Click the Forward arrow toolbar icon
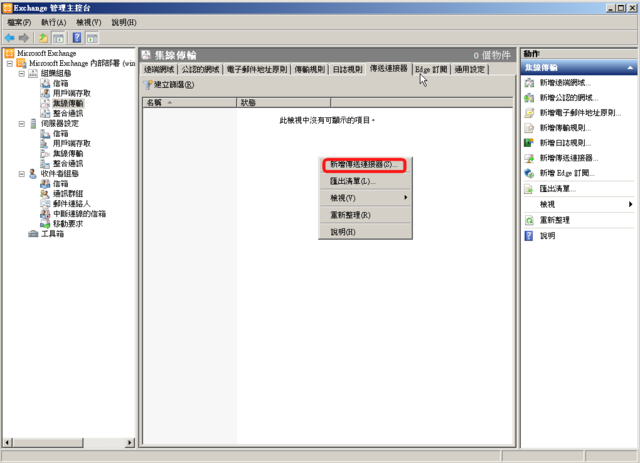The width and height of the screenshot is (640, 463). [x=24, y=38]
